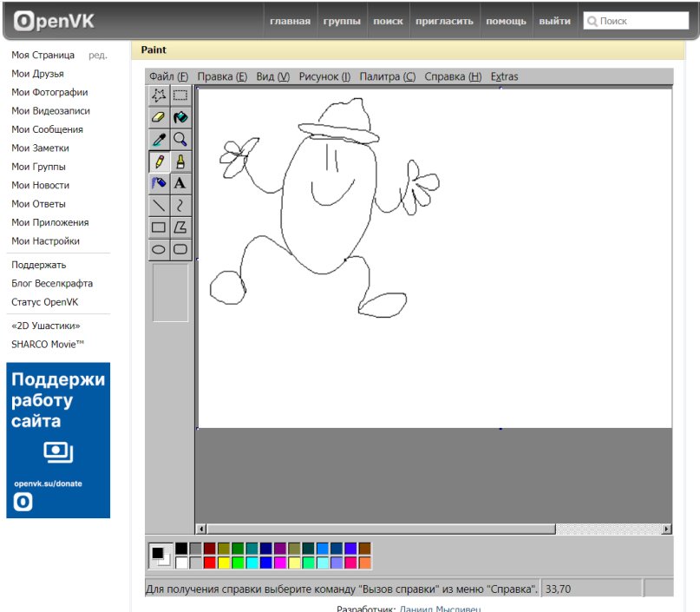The height and width of the screenshot is (612, 700).
Task: Select the Airbrush spray can tool
Action: pyautogui.click(x=159, y=183)
